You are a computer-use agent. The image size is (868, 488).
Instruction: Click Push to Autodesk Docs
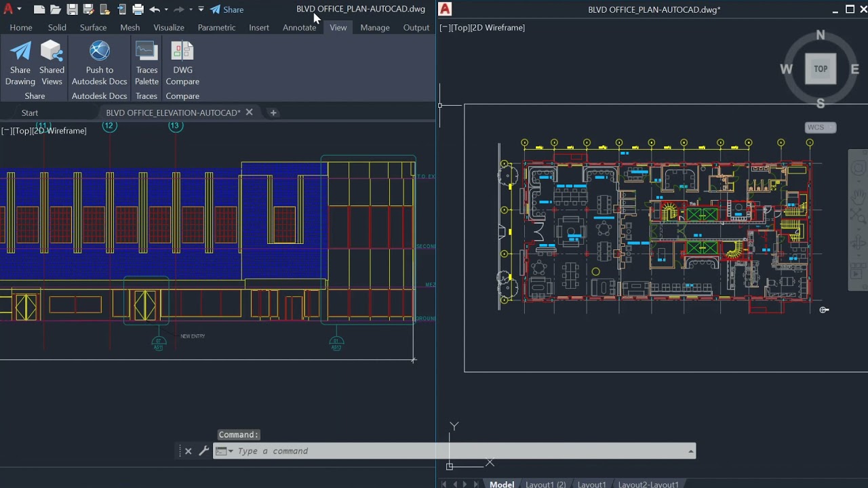(100, 64)
